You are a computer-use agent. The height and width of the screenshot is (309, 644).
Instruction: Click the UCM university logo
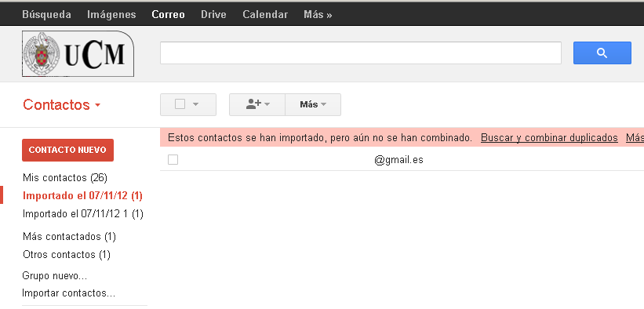click(x=78, y=54)
